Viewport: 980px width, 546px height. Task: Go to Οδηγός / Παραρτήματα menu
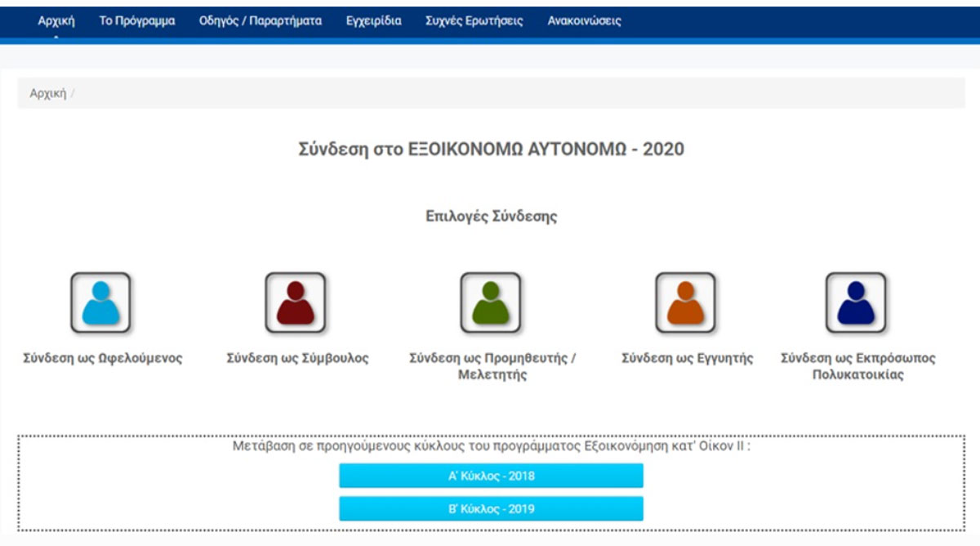coord(261,21)
